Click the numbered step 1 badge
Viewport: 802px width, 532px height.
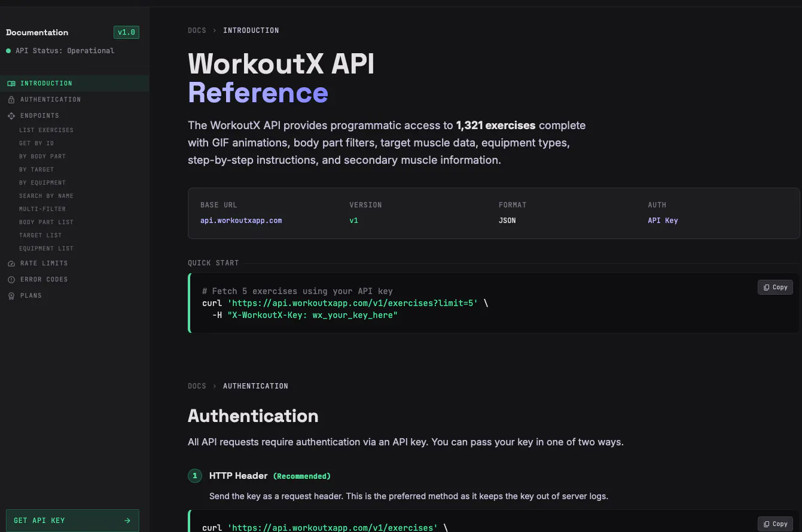click(195, 476)
